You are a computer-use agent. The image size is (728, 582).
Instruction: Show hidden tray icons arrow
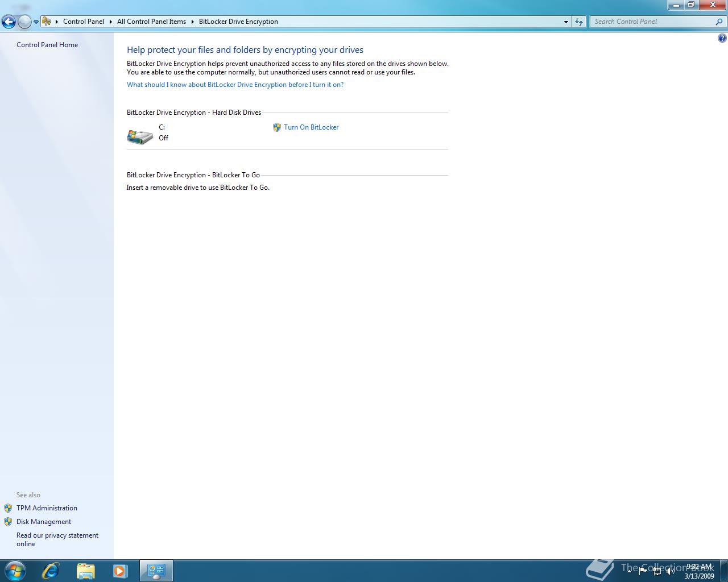[630, 571]
